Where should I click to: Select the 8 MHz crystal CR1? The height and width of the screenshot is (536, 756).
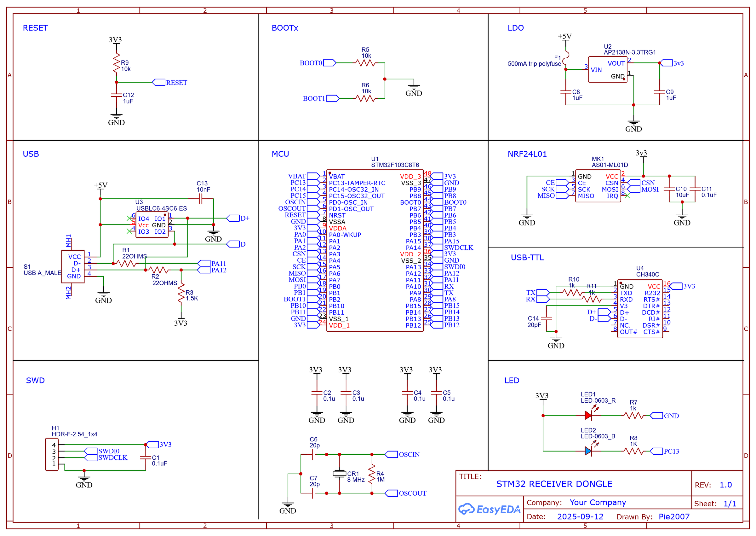339,474
